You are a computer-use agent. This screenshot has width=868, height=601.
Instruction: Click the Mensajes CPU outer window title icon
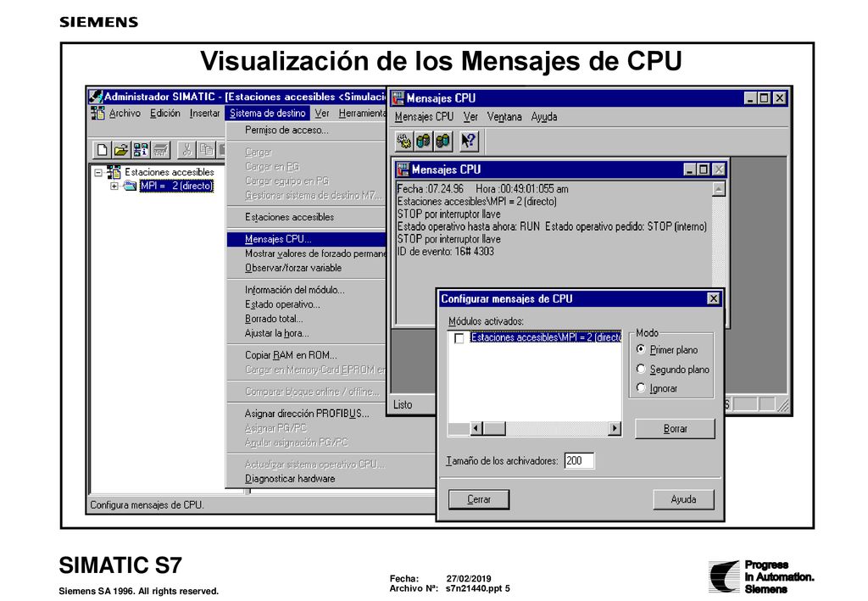[398, 98]
